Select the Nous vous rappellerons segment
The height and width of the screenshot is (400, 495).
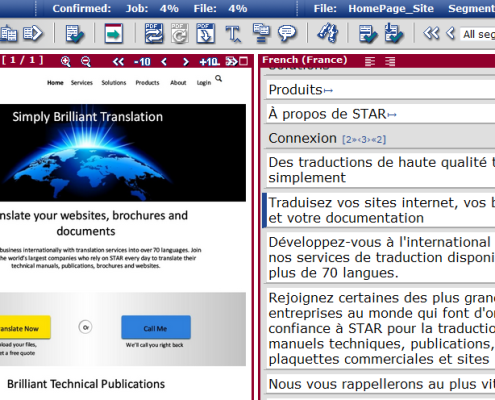tap(380, 384)
